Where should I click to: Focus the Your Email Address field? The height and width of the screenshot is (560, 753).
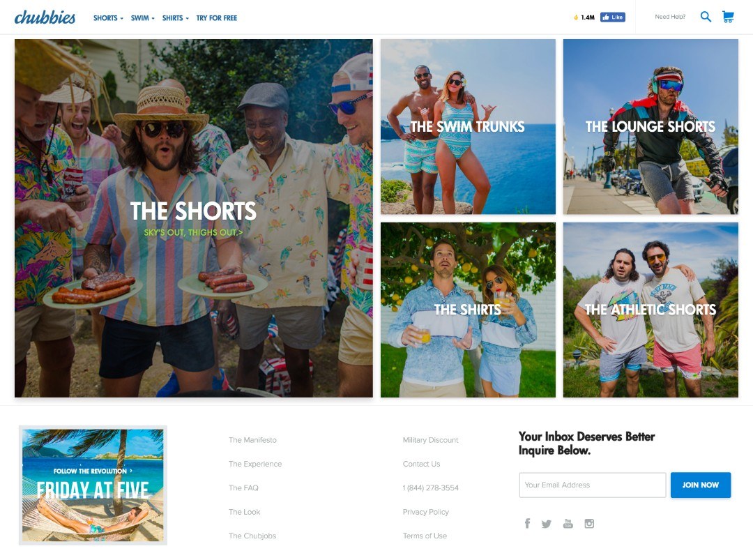(x=593, y=485)
